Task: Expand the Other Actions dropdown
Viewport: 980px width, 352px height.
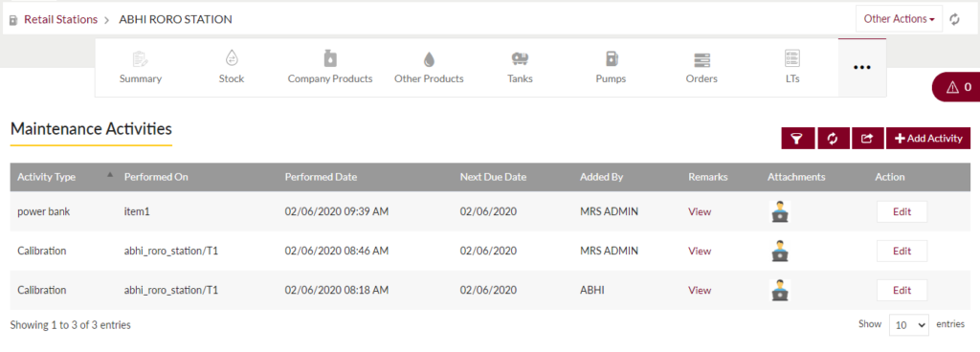Action: [x=899, y=19]
